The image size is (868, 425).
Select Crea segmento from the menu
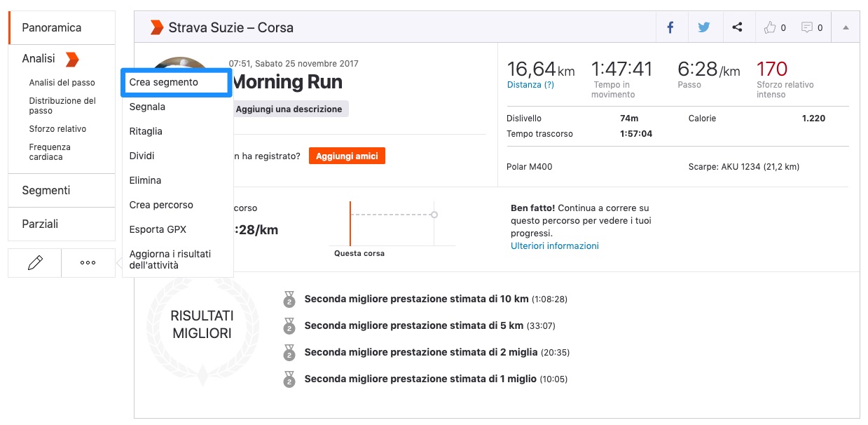pos(164,82)
